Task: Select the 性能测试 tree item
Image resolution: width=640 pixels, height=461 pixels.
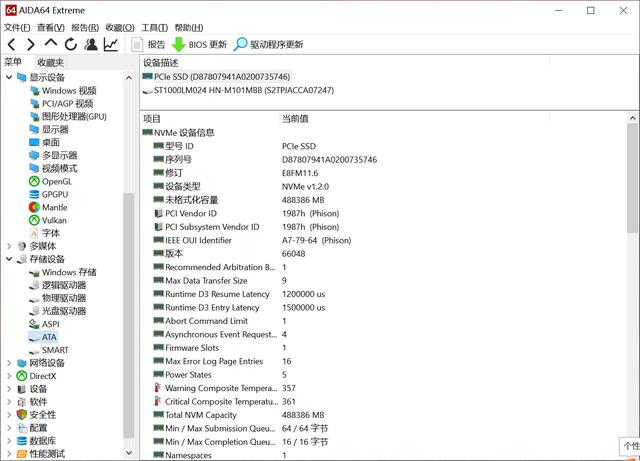Action: coord(41,454)
